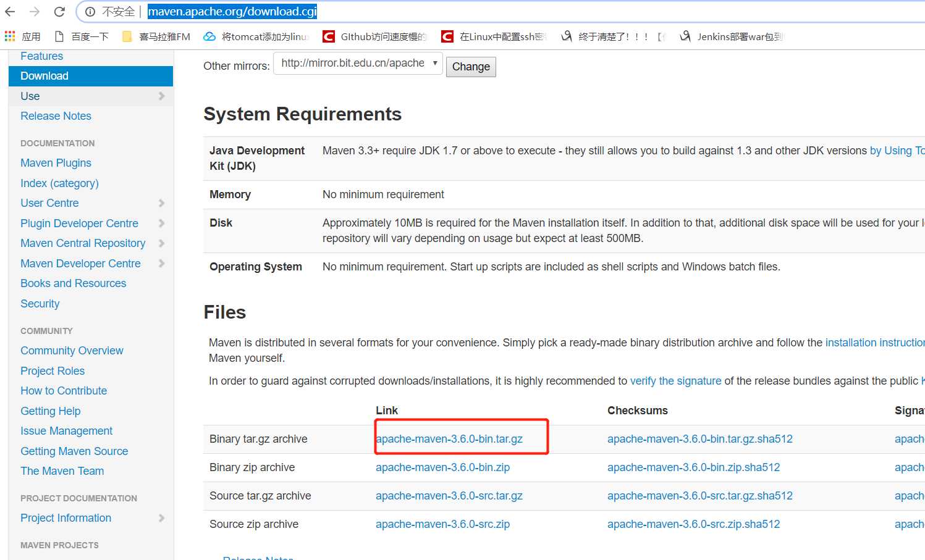Open the 百度一下 bookmark

(x=82, y=36)
